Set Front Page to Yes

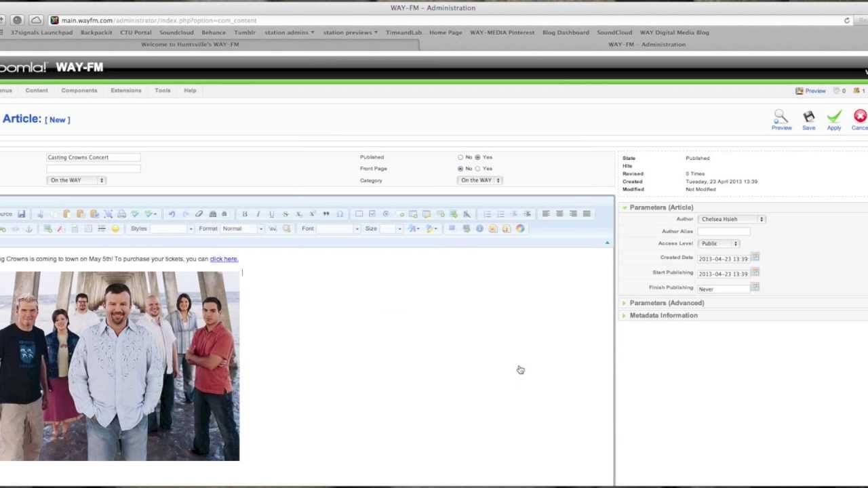point(477,169)
